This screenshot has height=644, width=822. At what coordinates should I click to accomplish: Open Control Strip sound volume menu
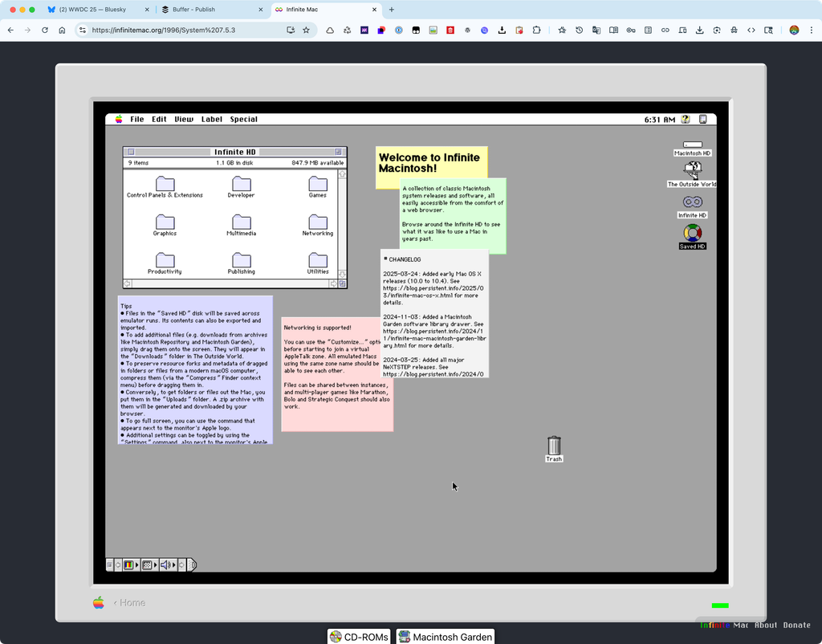coord(169,565)
